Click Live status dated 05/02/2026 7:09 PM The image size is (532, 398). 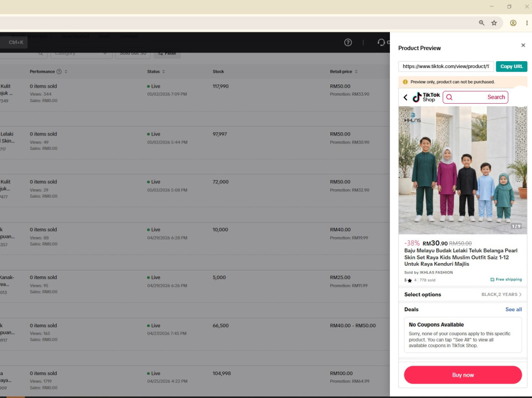pyautogui.click(x=154, y=86)
